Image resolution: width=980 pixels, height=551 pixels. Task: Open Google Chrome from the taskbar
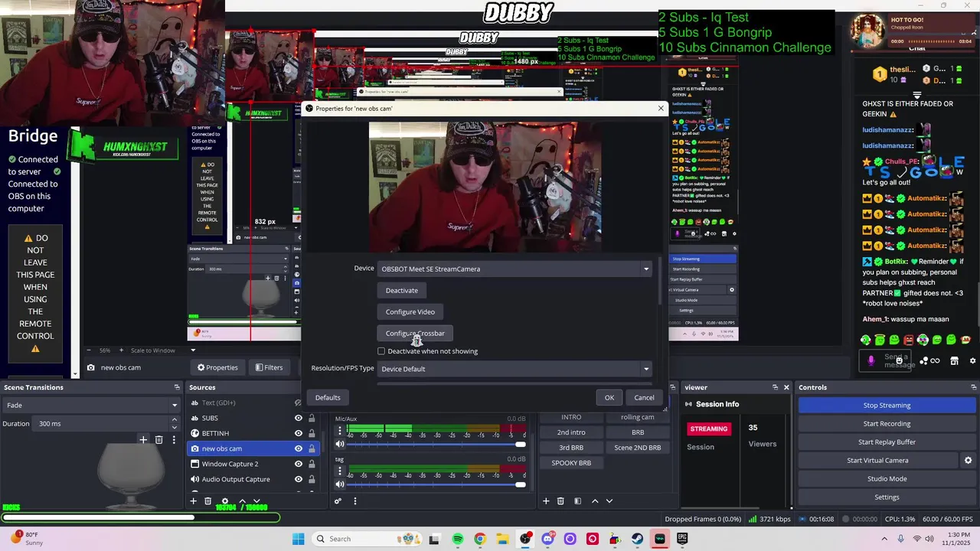coord(480,539)
